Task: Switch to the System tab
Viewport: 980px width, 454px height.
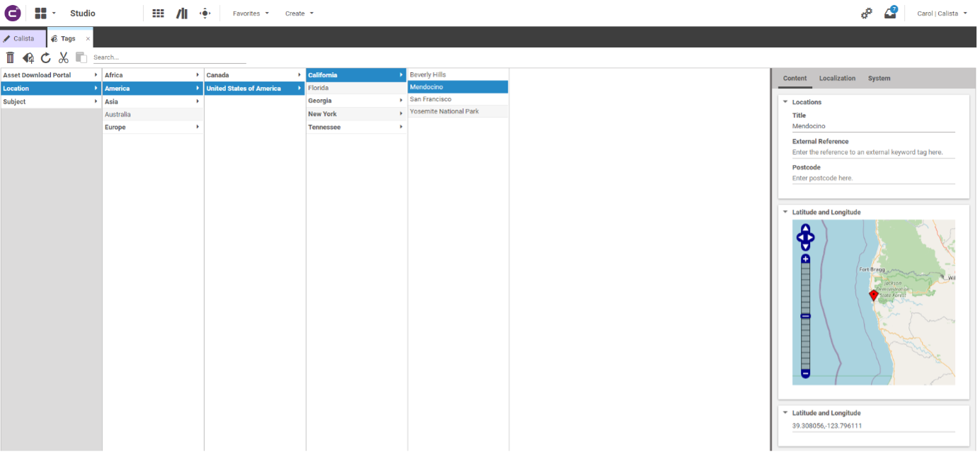Action: click(879, 79)
